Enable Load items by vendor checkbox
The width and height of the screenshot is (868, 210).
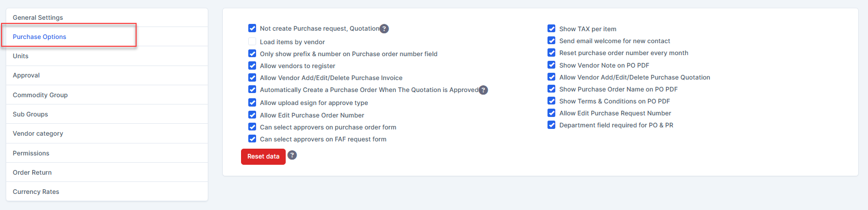(252, 42)
